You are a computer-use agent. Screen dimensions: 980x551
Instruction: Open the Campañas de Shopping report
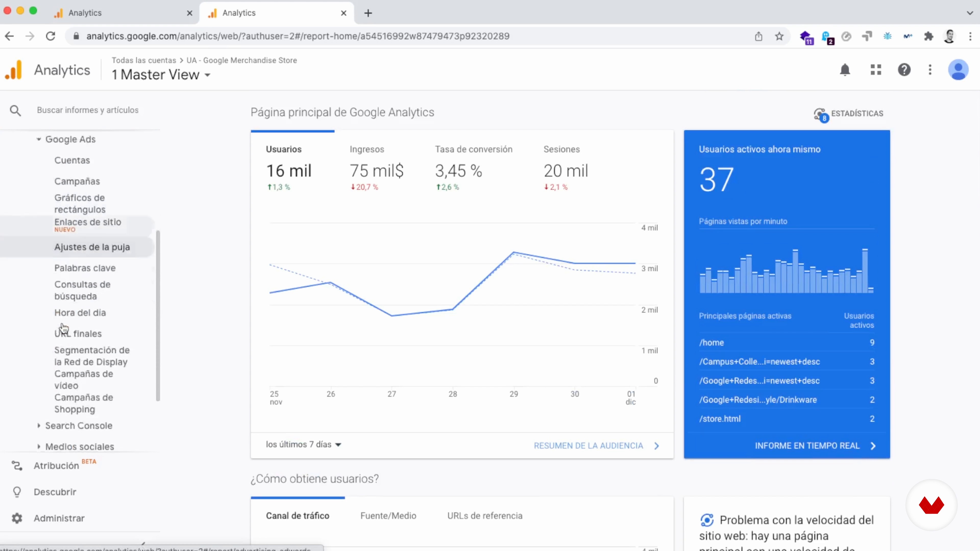[x=83, y=403]
